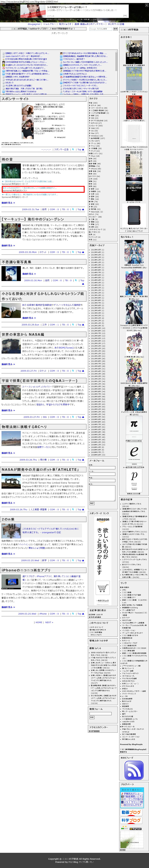Click Twitter icon under 世界の車窓から NASA編 post
Screen dimensions: 149x868
(x=73, y=371)
